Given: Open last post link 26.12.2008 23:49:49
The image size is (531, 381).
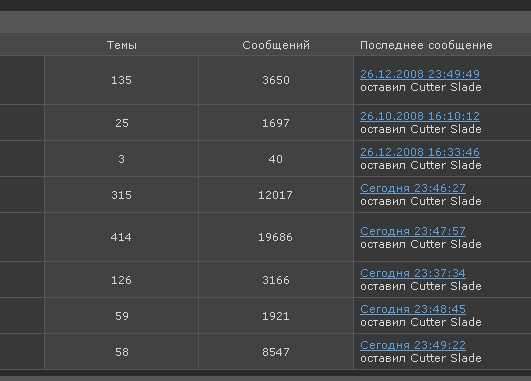Looking at the screenshot, I should point(420,74).
